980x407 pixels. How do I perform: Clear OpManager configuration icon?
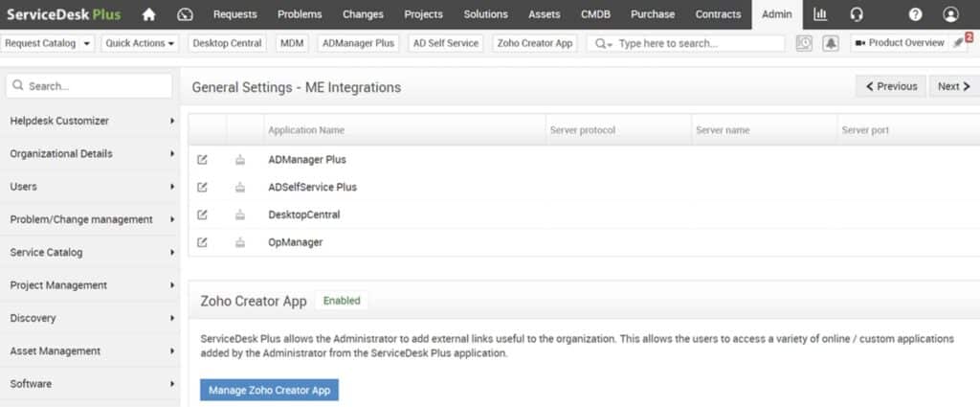click(x=240, y=242)
